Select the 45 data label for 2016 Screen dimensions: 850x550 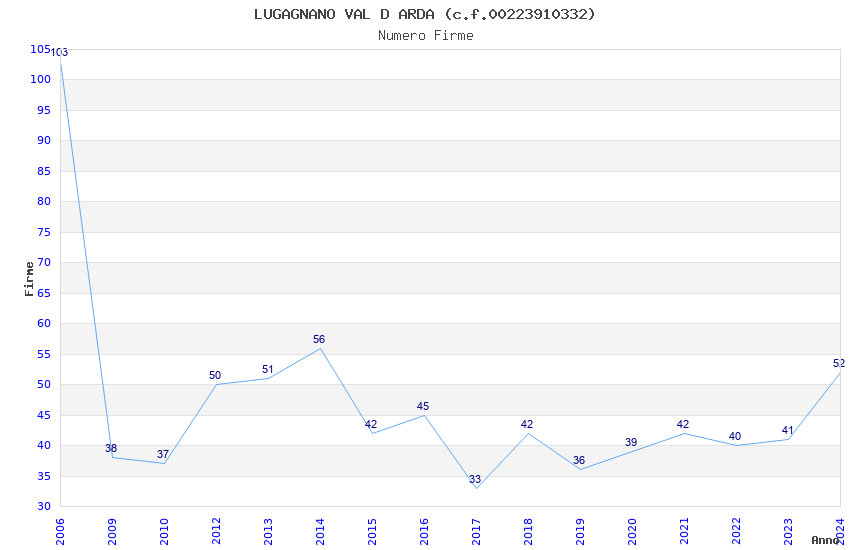(x=423, y=406)
